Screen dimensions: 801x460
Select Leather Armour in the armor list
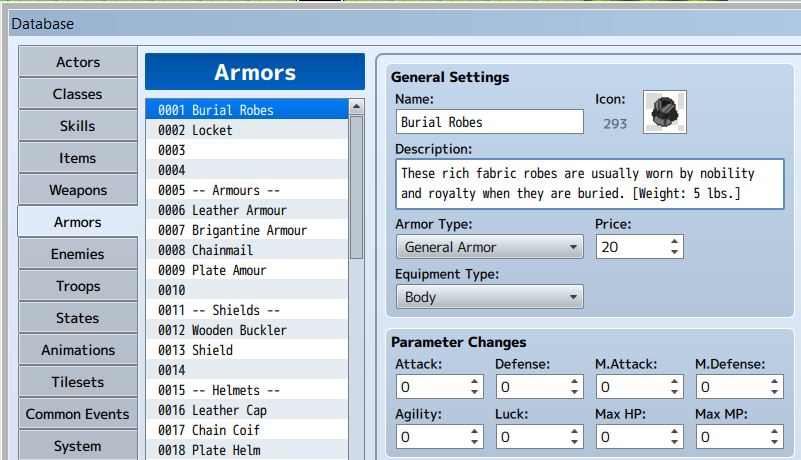[247, 210]
